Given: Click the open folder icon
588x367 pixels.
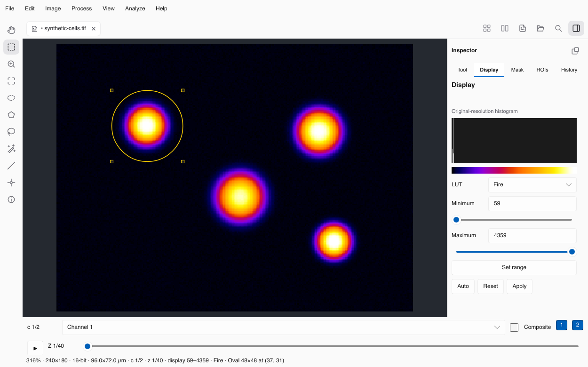Looking at the screenshot, I should coord(540,28).
